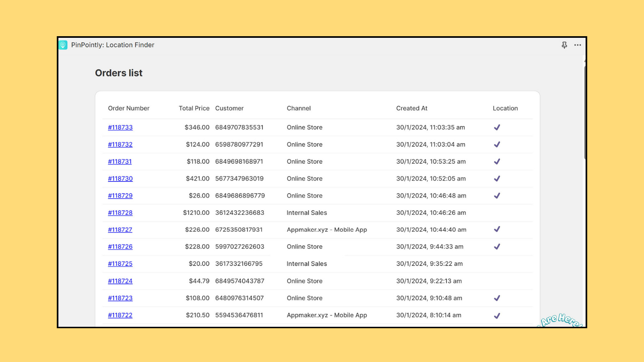644x362 pixels.
Task: Select total price $20.00
Action: pos(199,264)
